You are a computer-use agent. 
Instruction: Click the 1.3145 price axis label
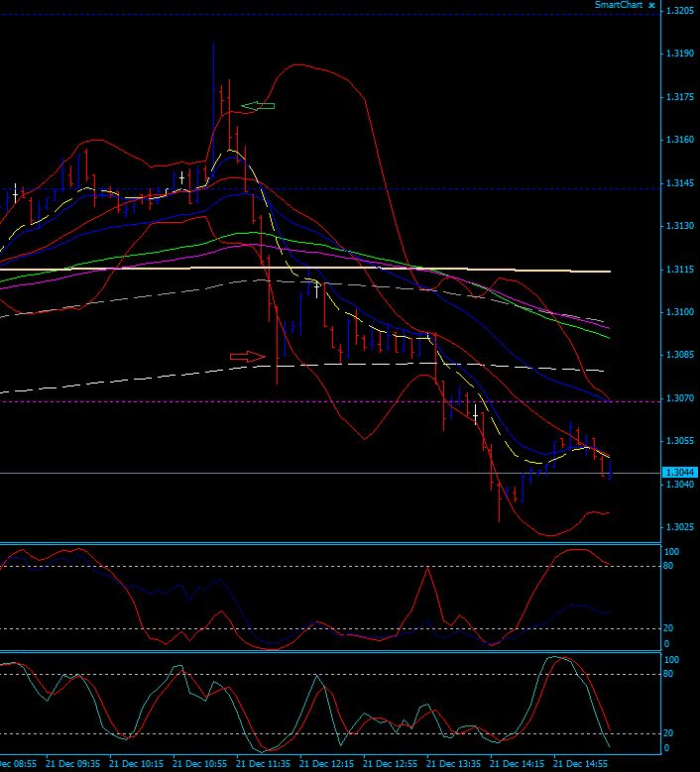coord(680,183)
